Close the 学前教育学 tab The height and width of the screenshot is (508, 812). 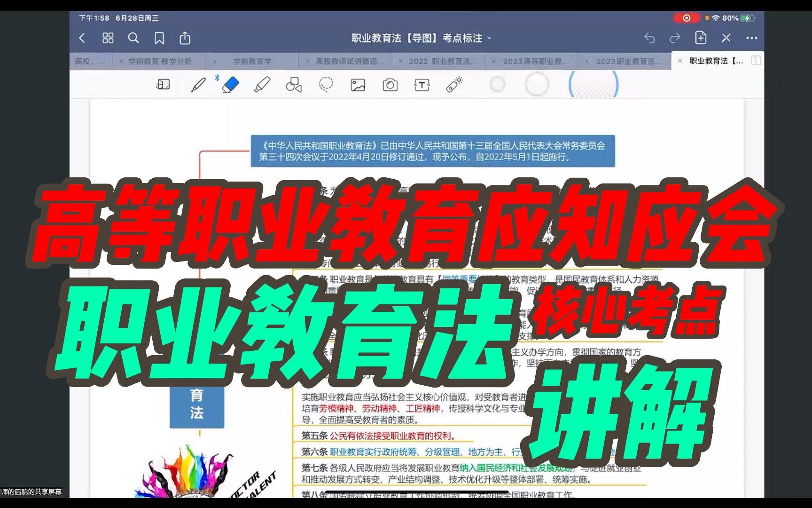click(214, 61)
